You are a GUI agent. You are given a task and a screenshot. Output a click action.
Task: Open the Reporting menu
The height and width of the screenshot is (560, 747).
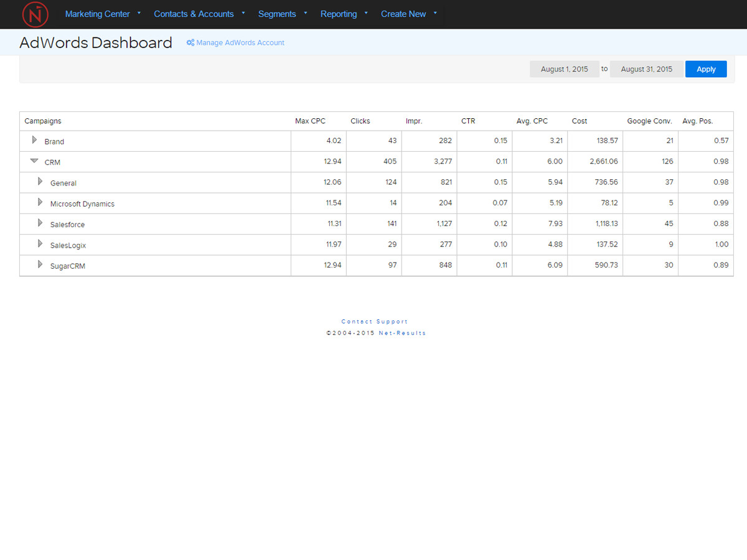point(339,14)
